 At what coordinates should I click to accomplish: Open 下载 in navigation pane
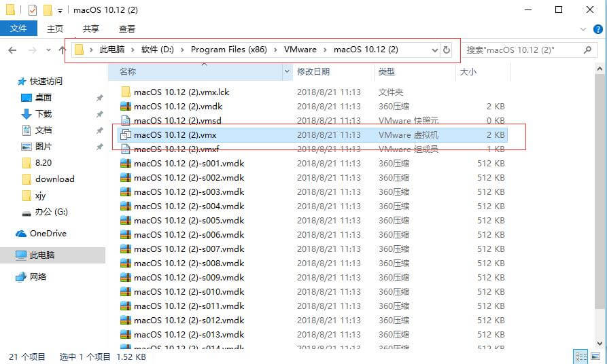43,113
